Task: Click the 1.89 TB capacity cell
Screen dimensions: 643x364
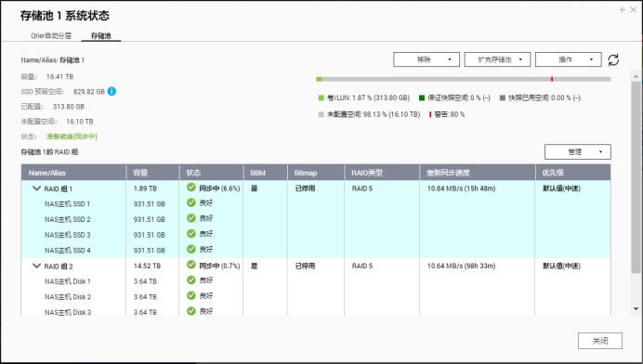Action: coord(145,188)
